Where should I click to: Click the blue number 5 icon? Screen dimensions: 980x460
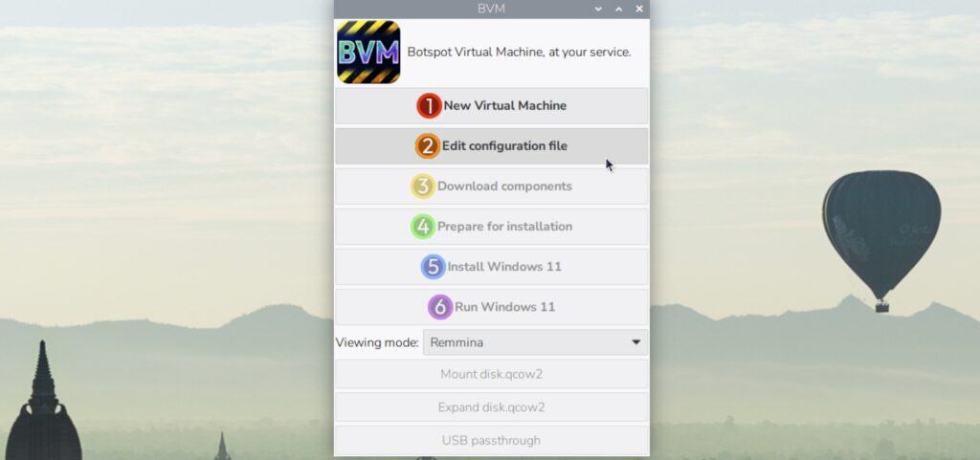pos(433,267)
